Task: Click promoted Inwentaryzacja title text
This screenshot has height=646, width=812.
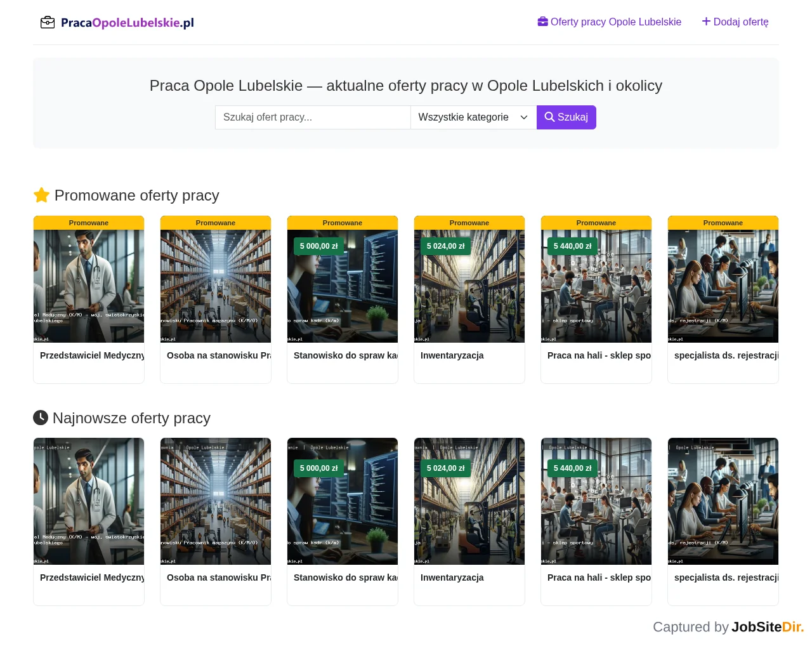Action: 452,355
